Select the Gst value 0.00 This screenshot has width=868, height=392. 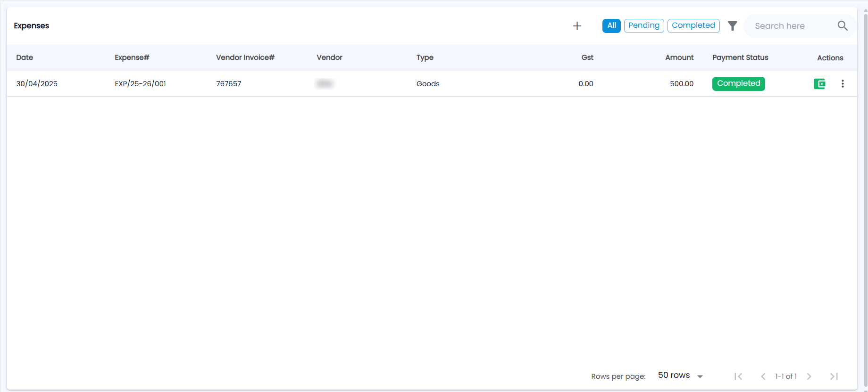tap(586, 84)
